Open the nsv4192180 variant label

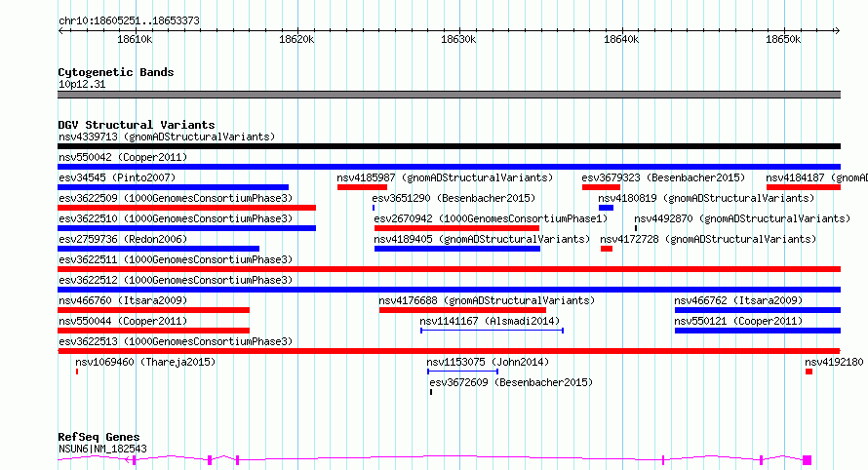click(834, 362)
